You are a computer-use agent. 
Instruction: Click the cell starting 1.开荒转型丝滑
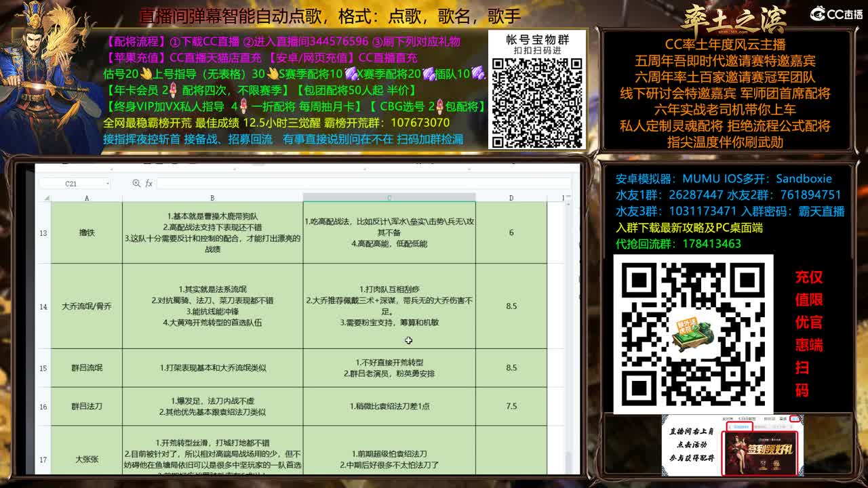point(212,451)
